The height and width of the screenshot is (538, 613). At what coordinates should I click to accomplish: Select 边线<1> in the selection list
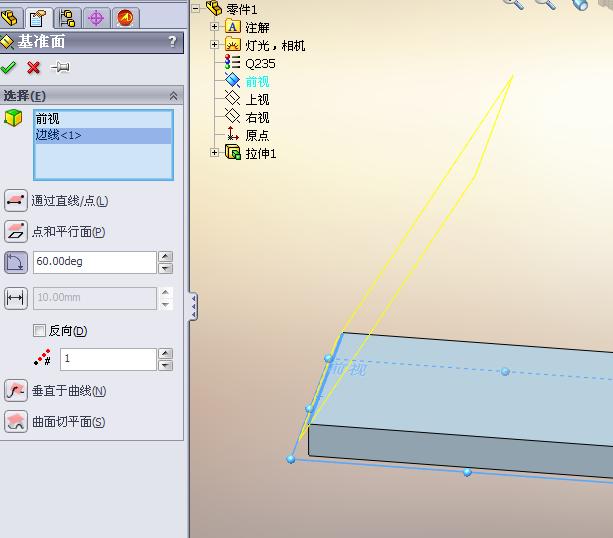click(103, 135)
